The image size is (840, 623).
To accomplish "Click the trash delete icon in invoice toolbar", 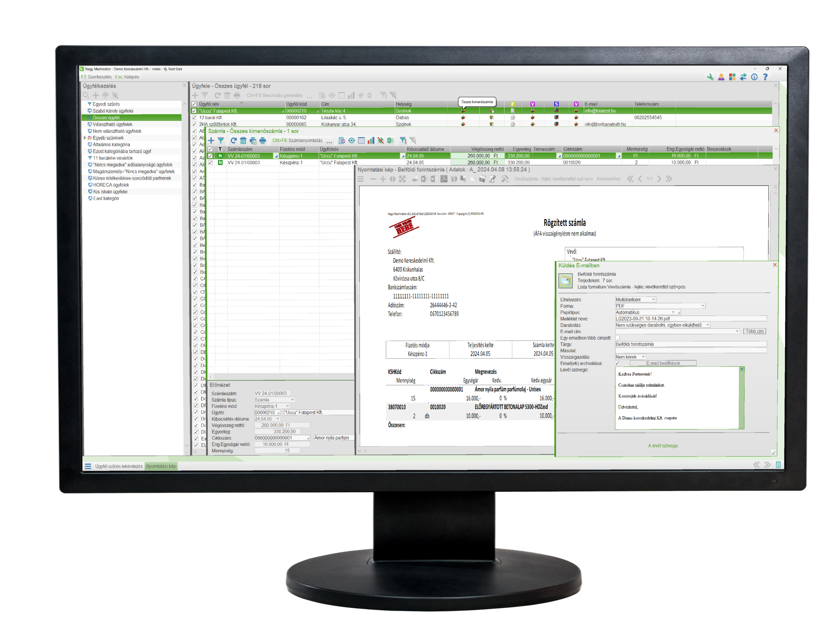I will 243,141.
